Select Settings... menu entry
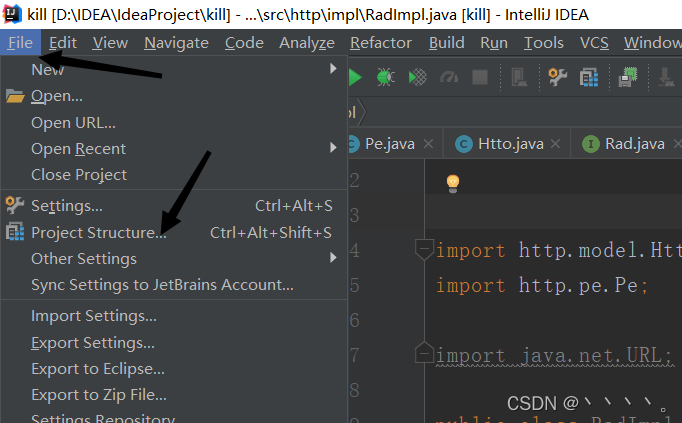This screenshot has width=682, height=423. (x=174, y=206)
